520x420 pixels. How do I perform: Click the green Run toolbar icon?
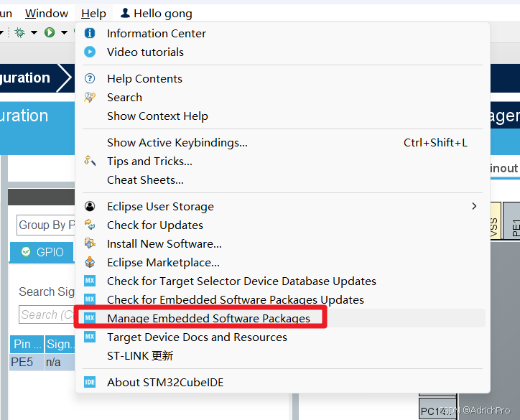tap(50, 32)
